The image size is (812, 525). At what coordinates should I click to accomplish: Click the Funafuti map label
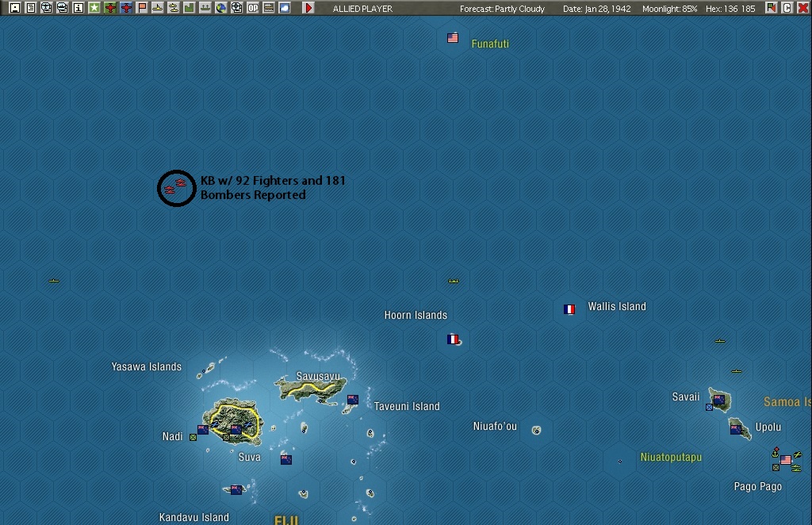pos(490,44)
